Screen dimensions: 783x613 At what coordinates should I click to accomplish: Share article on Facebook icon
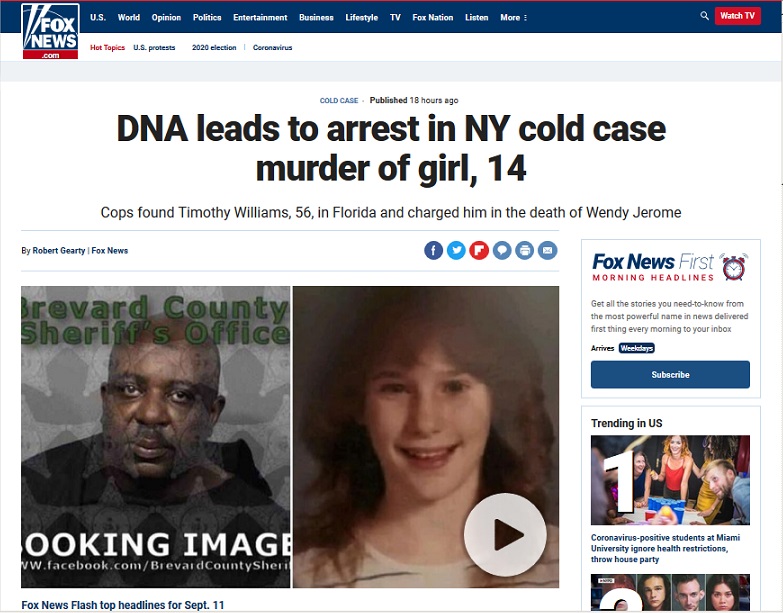[433, 250]
